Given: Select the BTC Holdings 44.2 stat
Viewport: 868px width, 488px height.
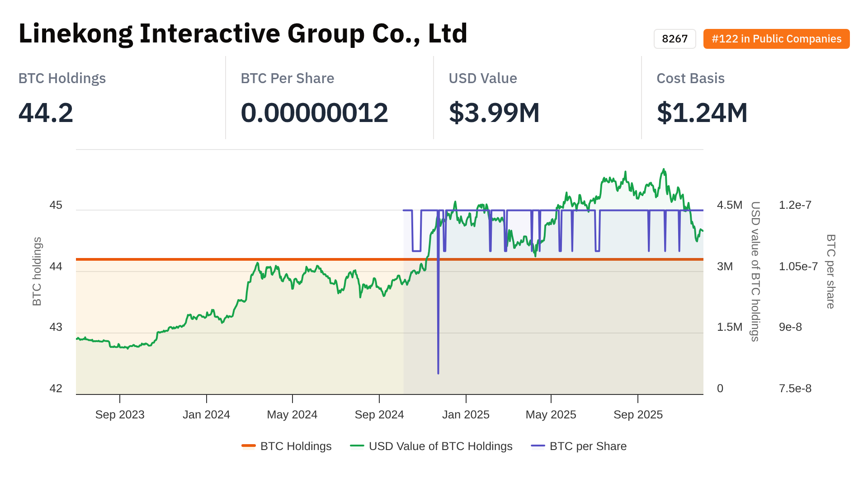Looking at the screenshot, I should (46, 113).
